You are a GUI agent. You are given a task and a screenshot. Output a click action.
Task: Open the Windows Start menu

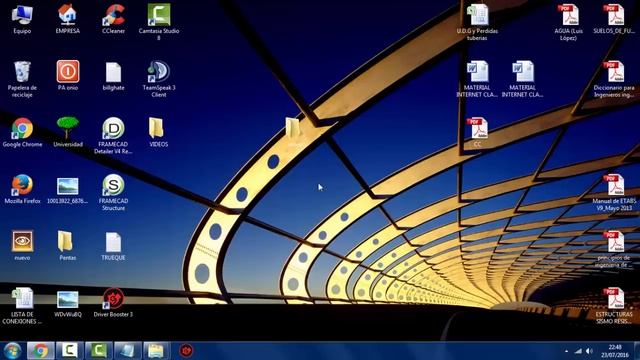(12, 351)
